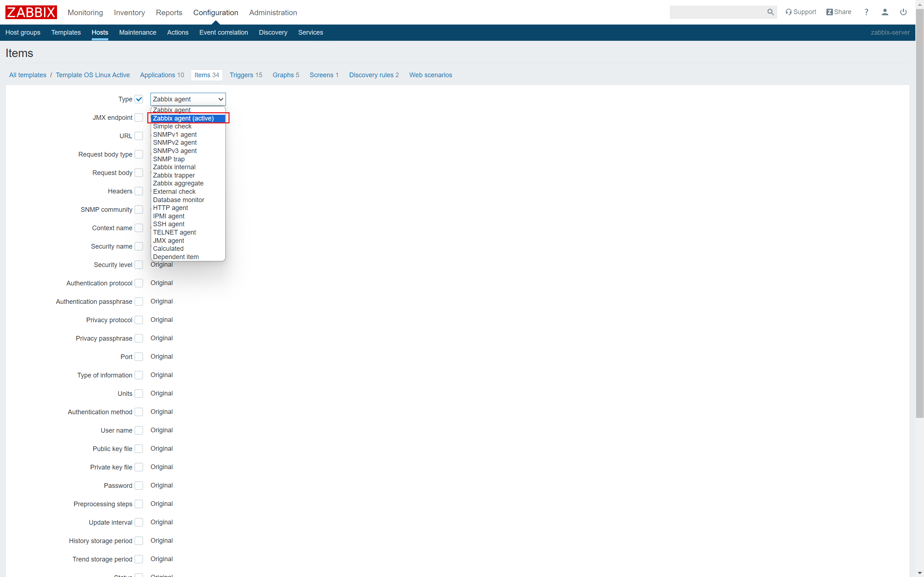Open the Inventory menu
Viewport: 924px width, 577px height.
(x=129, y=13)
